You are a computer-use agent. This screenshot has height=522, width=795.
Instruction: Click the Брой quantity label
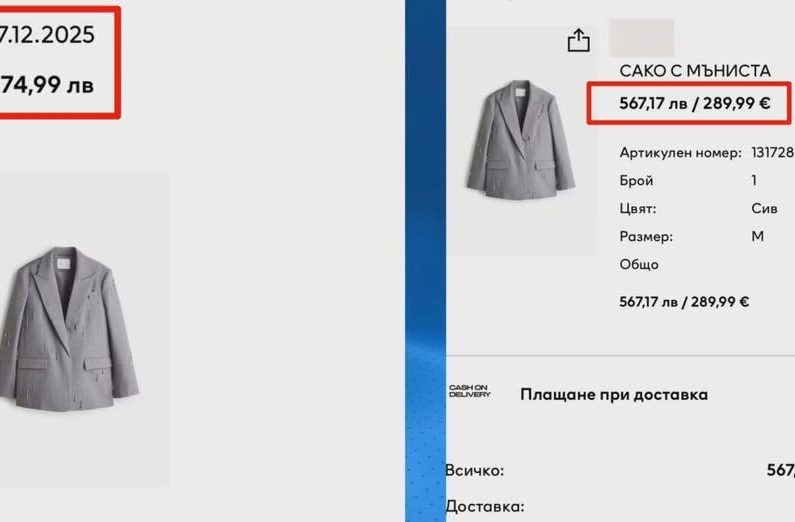636,180
